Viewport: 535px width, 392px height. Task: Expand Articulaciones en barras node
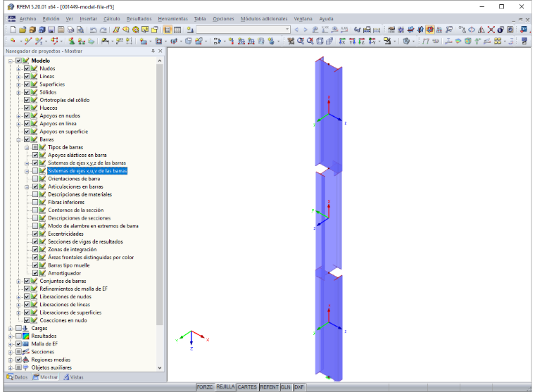27,186
